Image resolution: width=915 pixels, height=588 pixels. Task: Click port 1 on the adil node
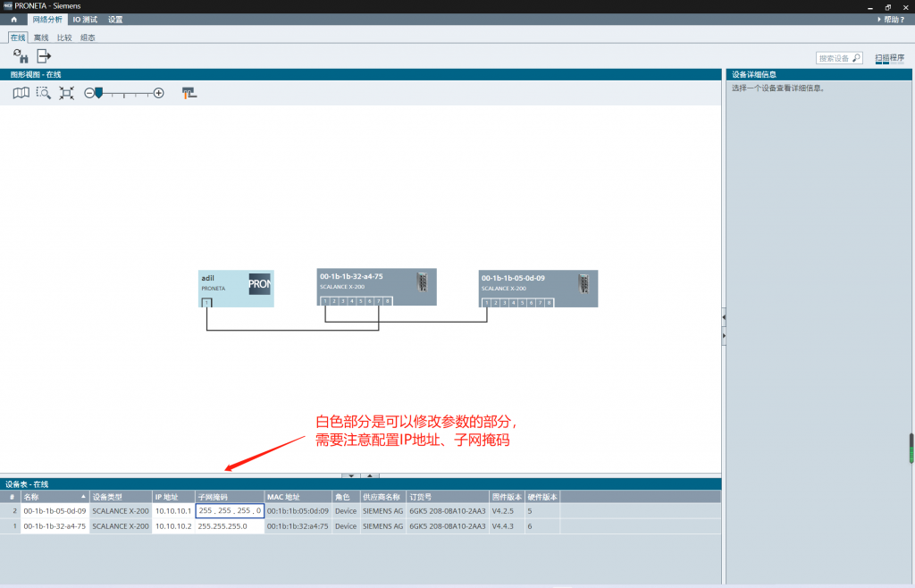pyautogui.click(x=206, y=303)
